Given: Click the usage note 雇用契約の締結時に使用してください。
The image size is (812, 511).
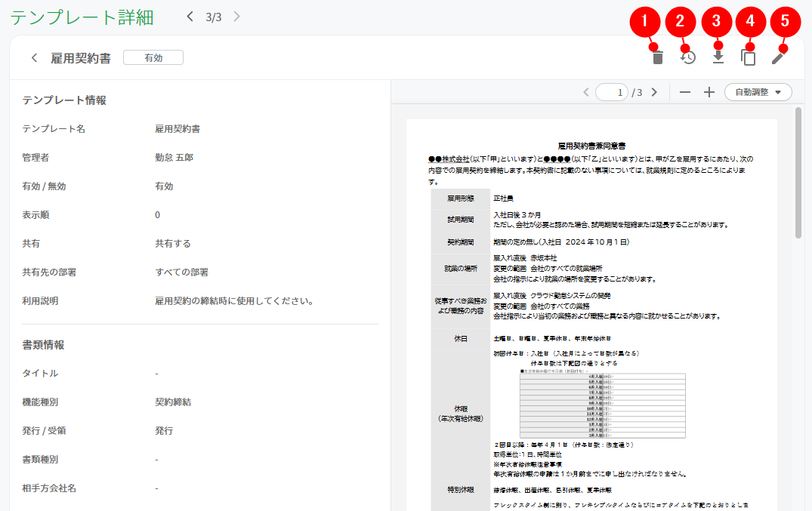Looking at the screenshot, I should click(x=235, y=301).
